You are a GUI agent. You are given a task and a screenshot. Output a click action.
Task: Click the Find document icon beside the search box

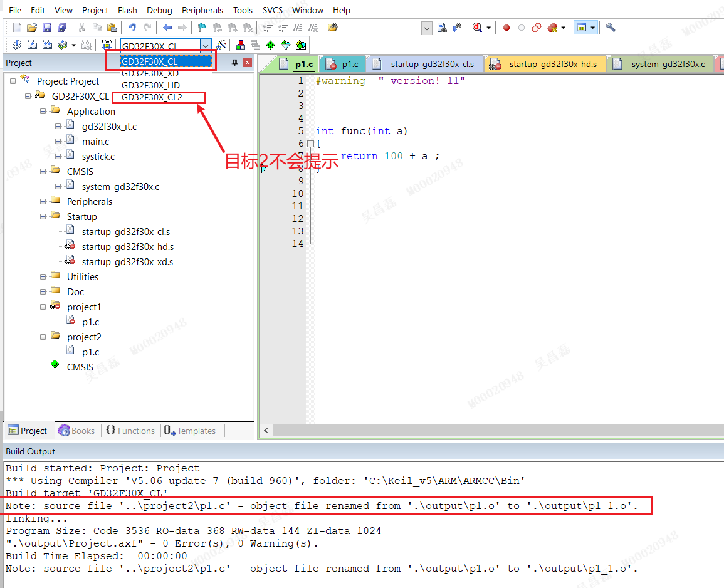pos(442,28)
